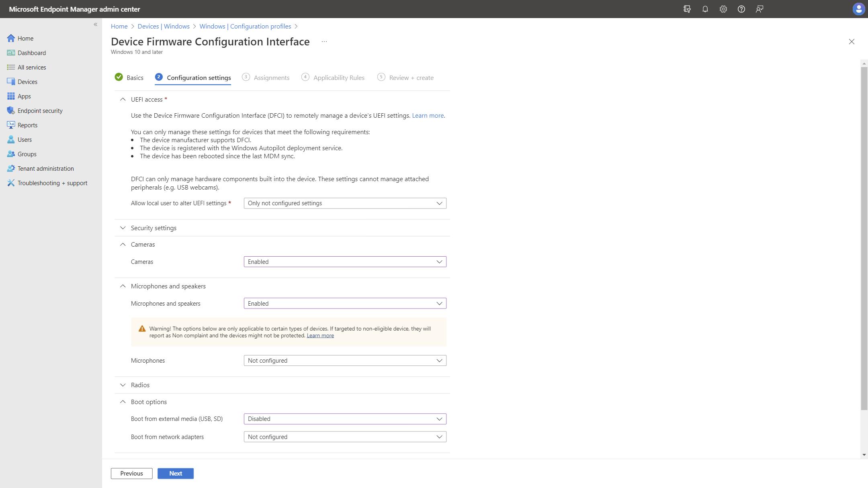Open Troubleshooting + support in sidebar
Image resolution: width=868 pixels, height=488 pixels.
point(52,183)
